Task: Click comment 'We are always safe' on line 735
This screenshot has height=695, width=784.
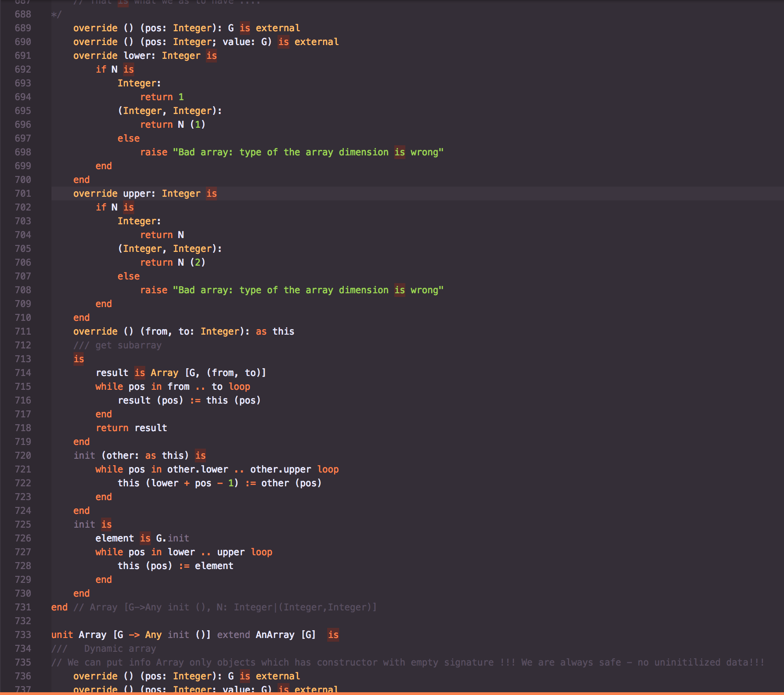Action: click(x=571, y=662)
